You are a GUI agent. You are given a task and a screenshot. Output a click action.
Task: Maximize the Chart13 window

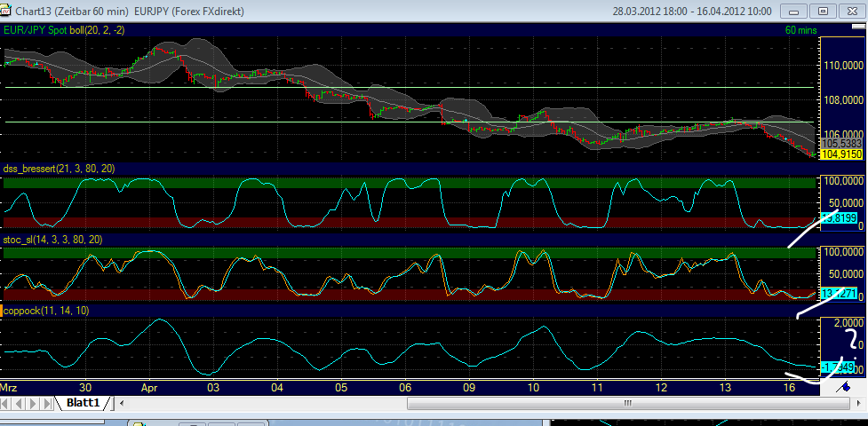point(824,11)
